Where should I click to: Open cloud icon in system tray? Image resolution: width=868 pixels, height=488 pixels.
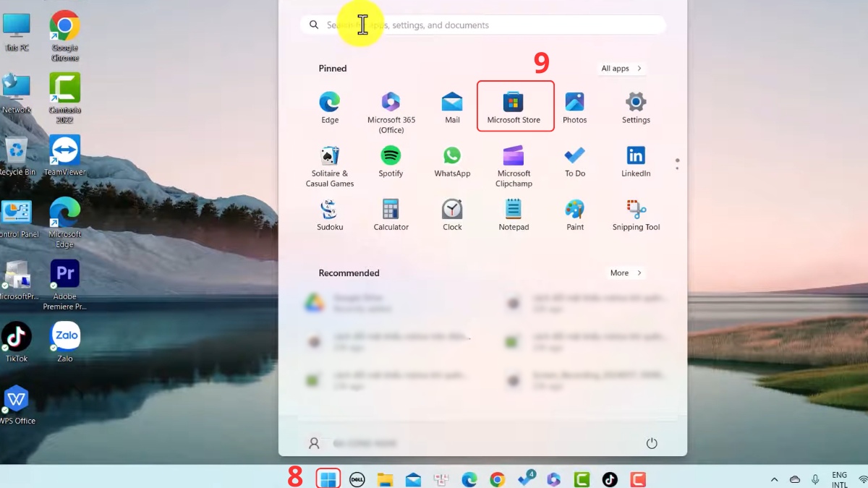(795, 479)
